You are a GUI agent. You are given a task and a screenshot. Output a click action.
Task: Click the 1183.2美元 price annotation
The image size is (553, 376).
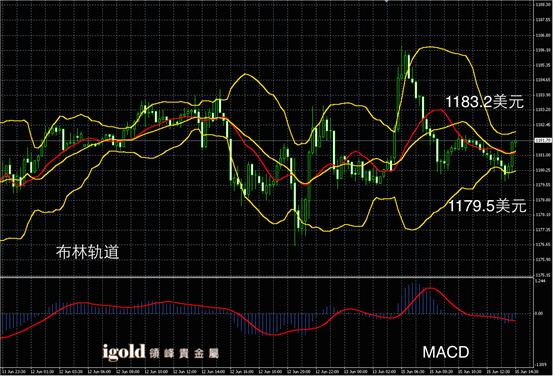point(485,102)
